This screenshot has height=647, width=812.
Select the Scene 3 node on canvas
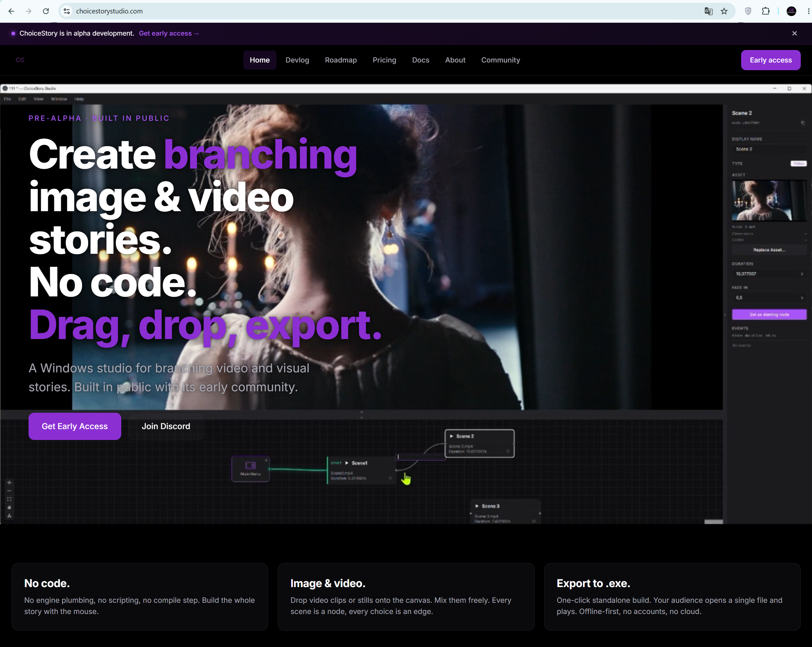505,512
